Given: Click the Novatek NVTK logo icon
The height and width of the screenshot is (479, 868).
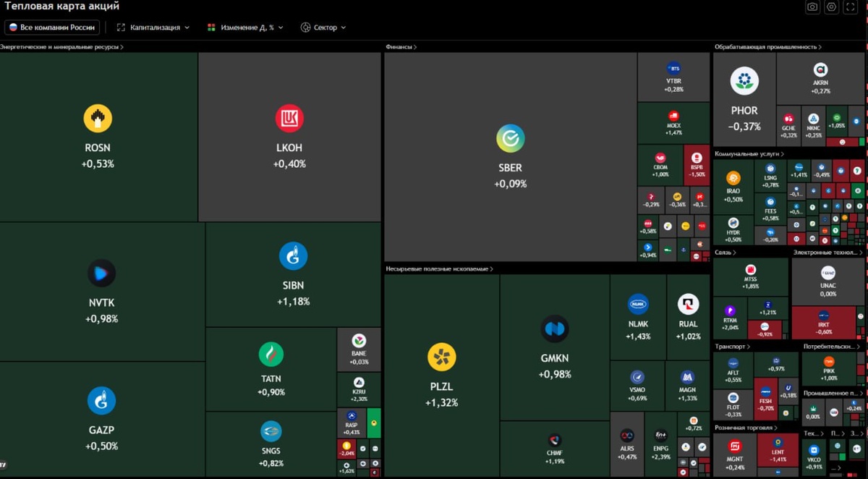Looking at the screenshot, I should (101, 274).
